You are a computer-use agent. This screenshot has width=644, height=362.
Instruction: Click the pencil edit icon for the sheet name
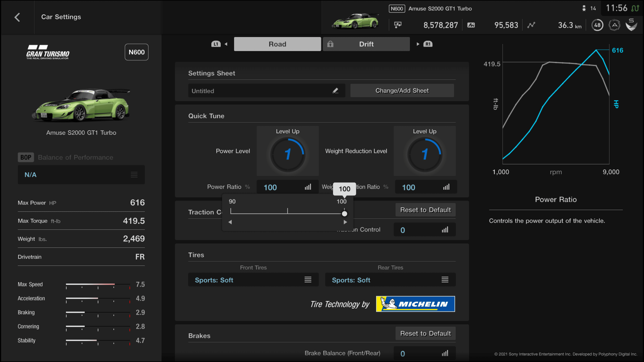pyautogui.click(x=335, y=91)
